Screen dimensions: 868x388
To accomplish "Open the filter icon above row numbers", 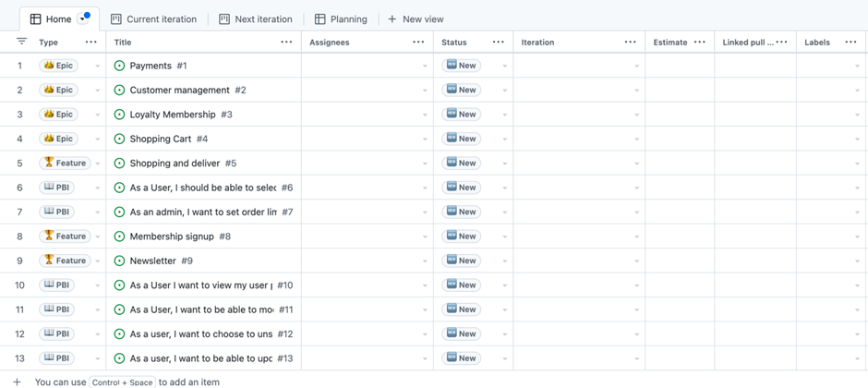I will pyautogui.click(x=21, y=42).
